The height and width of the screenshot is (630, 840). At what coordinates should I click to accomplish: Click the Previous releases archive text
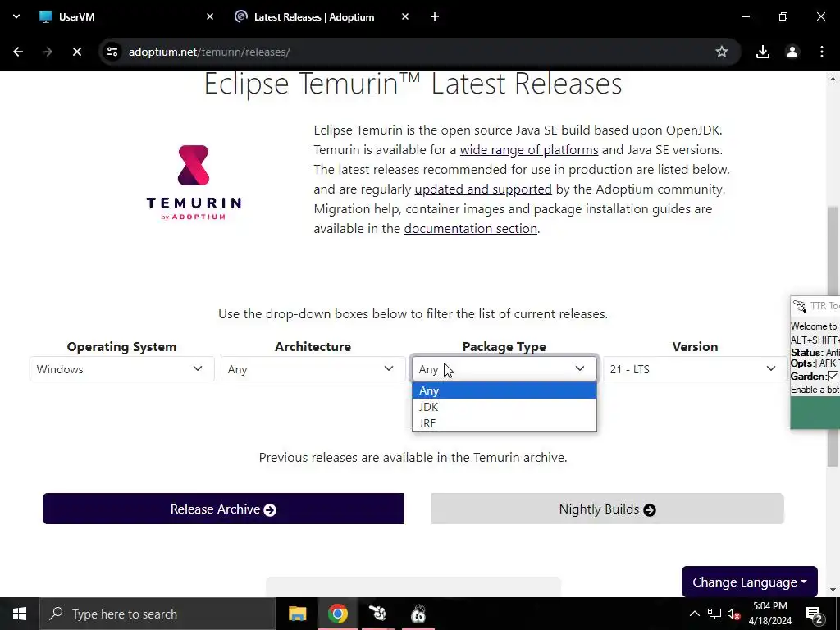point(413,458)
